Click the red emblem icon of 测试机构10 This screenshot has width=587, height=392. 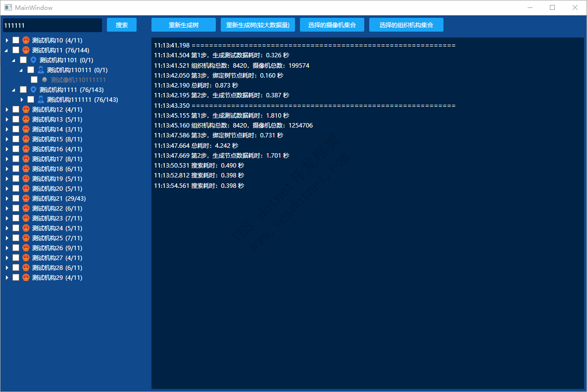(26, 40)
